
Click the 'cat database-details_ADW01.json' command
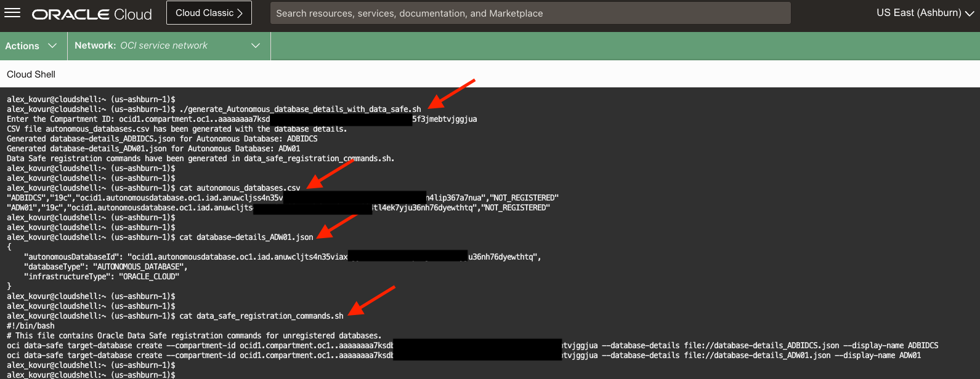(246, 237)
